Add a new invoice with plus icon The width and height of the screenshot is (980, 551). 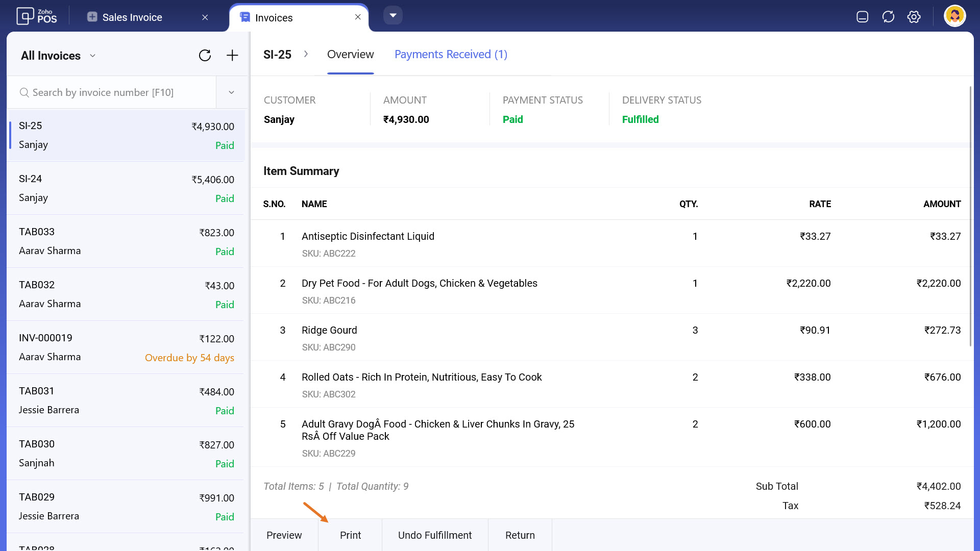pyautogui.click(x=232, y=56)
